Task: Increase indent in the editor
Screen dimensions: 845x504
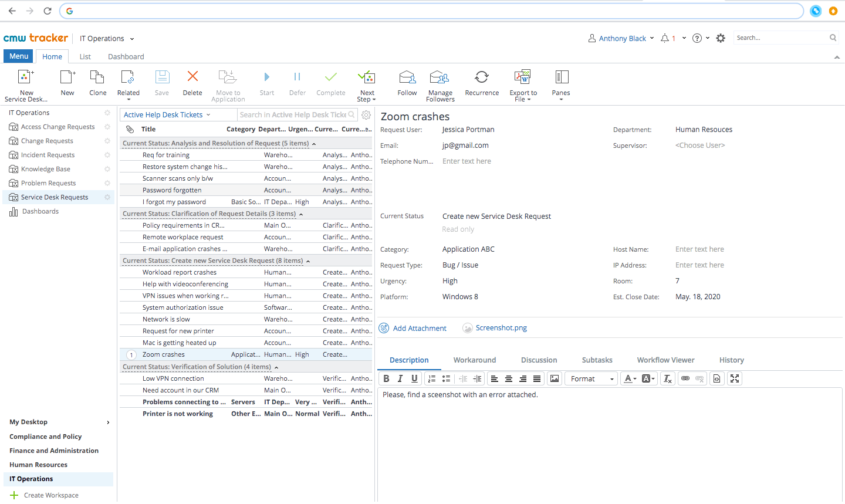Action: pyautogui.click(x=478, y=378)
